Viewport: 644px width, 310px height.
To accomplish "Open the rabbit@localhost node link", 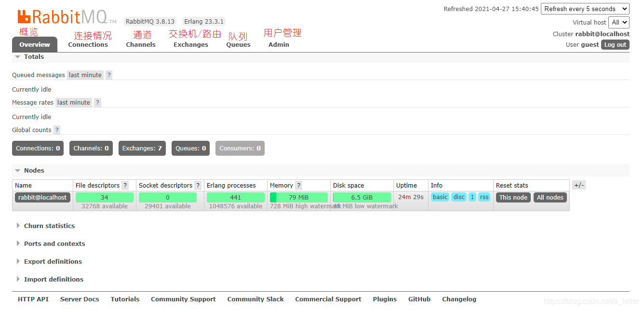I will coord(42,197).
